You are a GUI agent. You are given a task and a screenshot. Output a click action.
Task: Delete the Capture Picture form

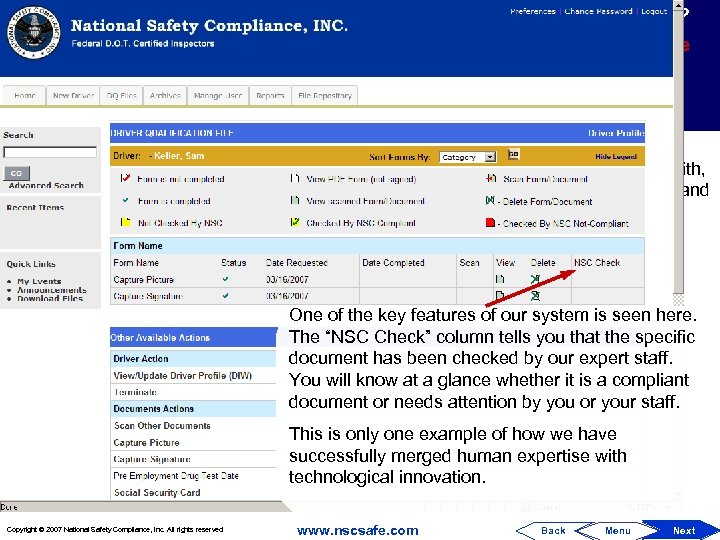(x=535, y=279)
